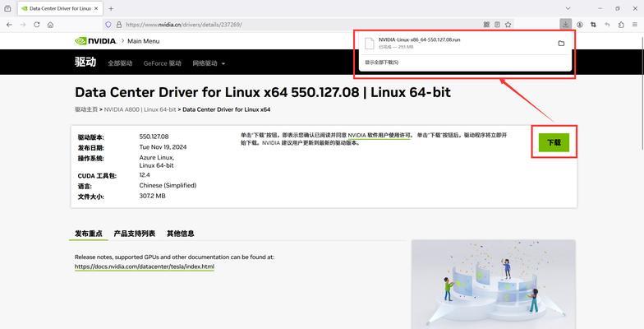Open the Firefox account icon

(x=580, y=25)
